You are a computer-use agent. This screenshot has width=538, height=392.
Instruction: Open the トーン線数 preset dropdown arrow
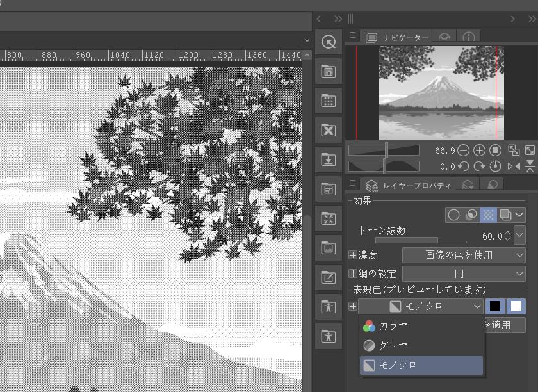coord(519,235)
